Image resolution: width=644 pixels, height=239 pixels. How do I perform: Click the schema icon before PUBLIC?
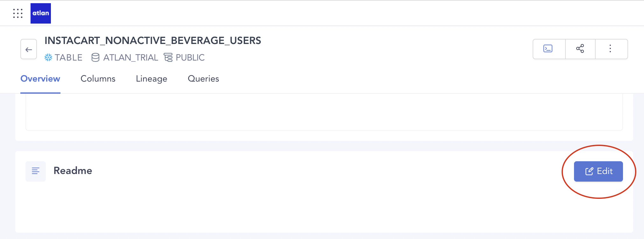coord(168,57)
